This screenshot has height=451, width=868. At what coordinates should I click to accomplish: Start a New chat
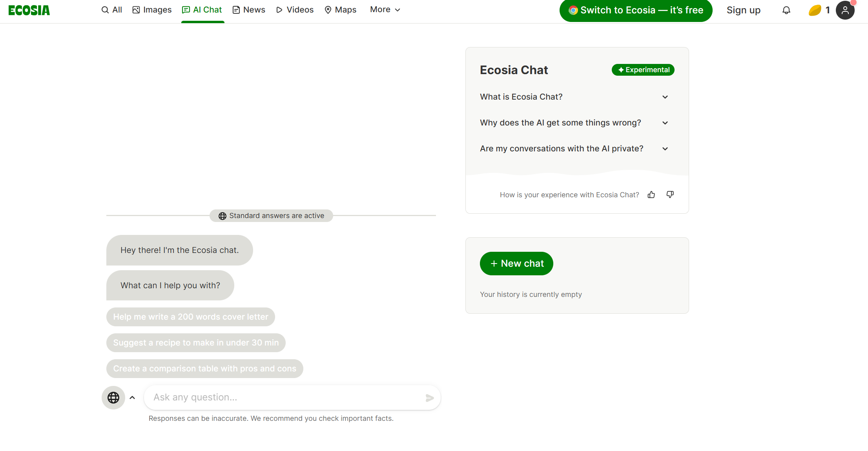(516, 264)
